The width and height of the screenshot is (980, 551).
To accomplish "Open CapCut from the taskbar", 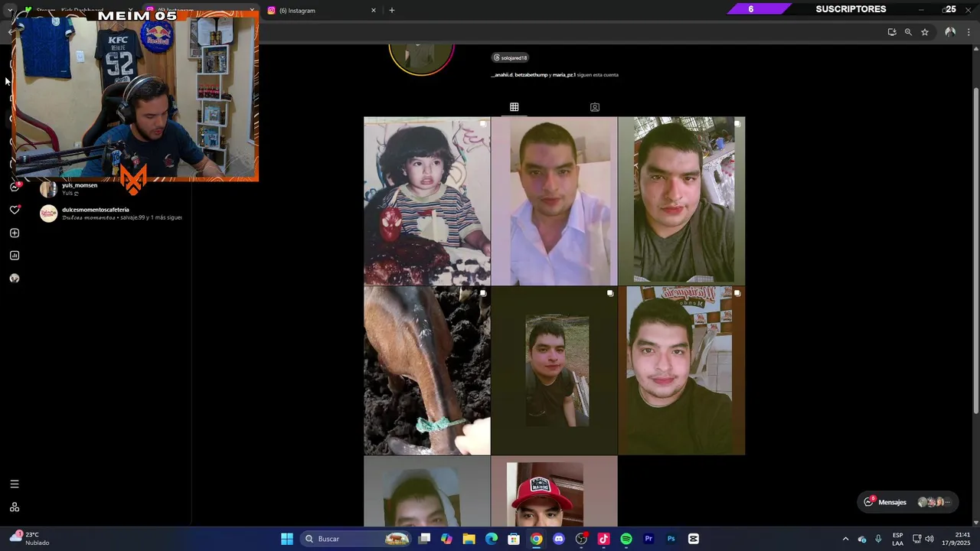I will point(694,539).
